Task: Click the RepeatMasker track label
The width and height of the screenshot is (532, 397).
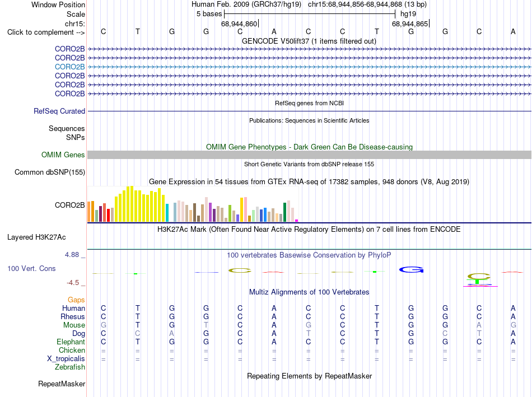Action: click(62, 384)
